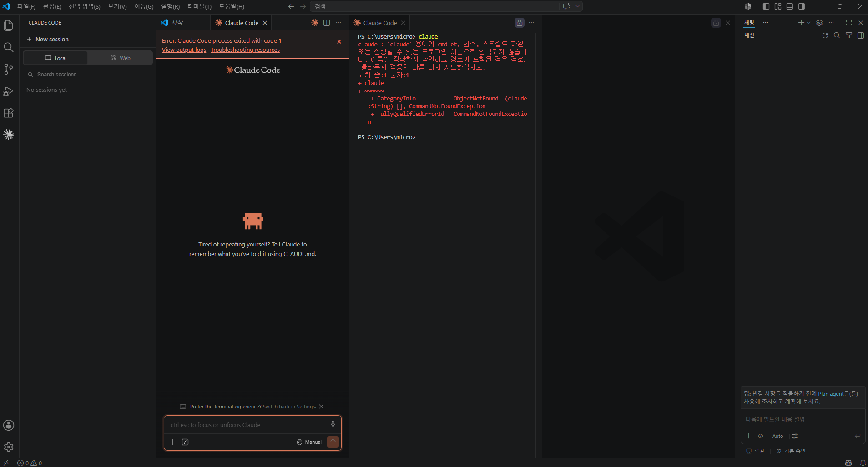The width and height of the screenshot is (868, 467).
Task: Open the Troubleshooting resources link
Action: (x=245, y=50)
